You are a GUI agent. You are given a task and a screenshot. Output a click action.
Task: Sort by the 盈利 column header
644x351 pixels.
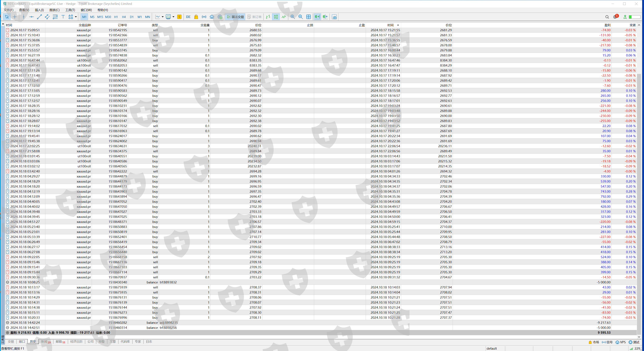point(607,25)
